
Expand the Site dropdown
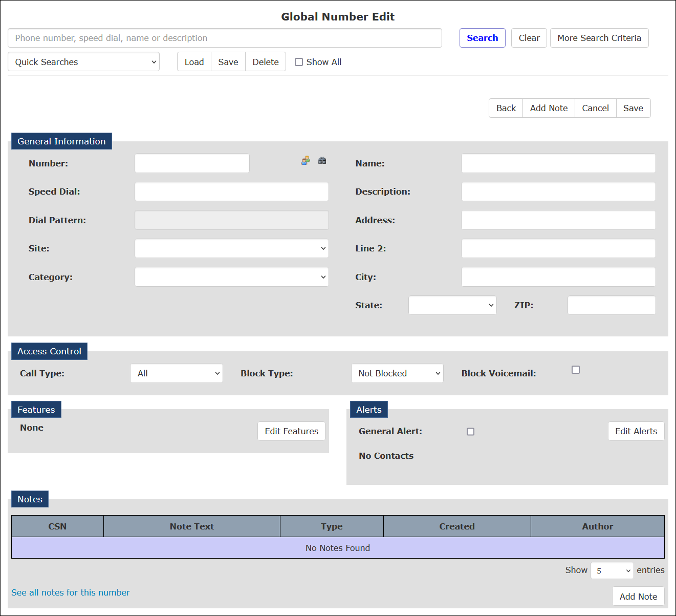click(x=232, y=248)
